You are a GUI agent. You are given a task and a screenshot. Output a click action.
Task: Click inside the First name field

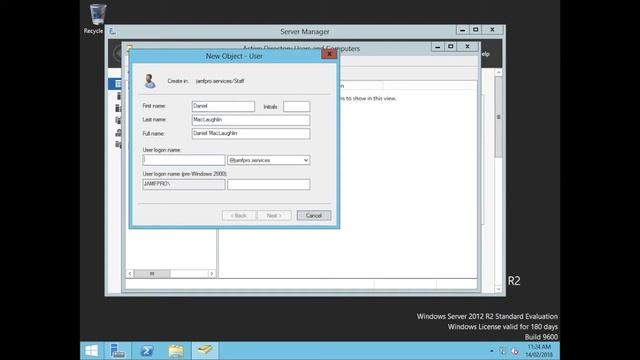coord(223,106)
